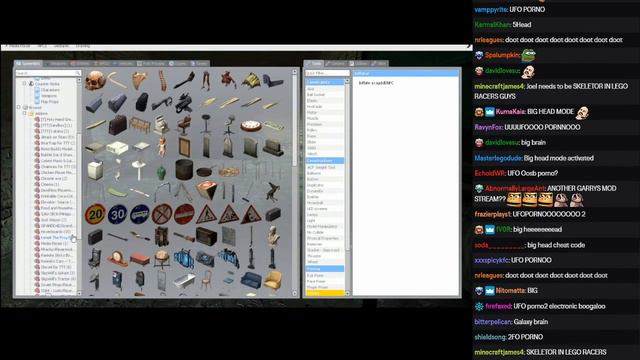Spawn the wooden picture frame prop
The height and width of the screenshot is (360, 640).
coord(184,147)
